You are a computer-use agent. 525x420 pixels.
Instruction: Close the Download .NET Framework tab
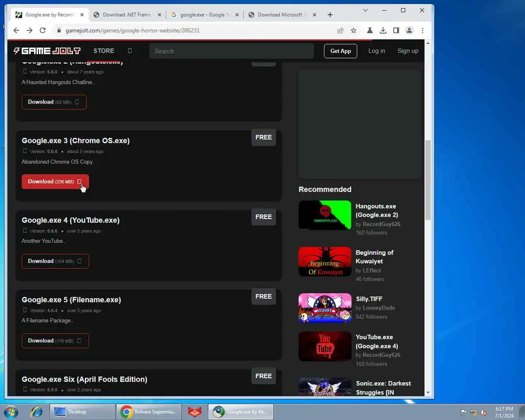click(x=160, y=15)
